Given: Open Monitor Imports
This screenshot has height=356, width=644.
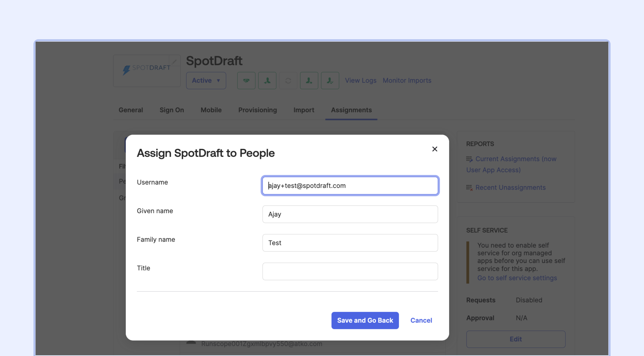Looking at the screenshot, I should point(407,80).
